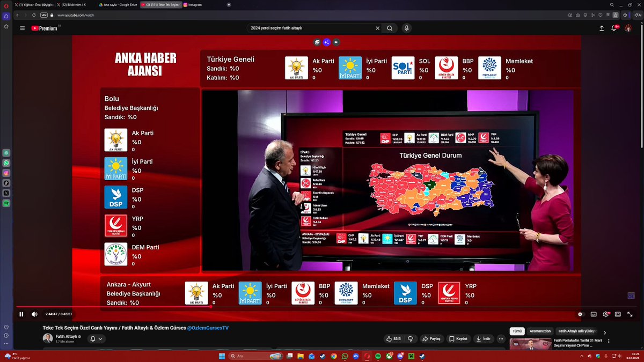The width and height of the screenshot is (644, 362).
Task: Open a new browser tab
Action: tap(229, 4)
